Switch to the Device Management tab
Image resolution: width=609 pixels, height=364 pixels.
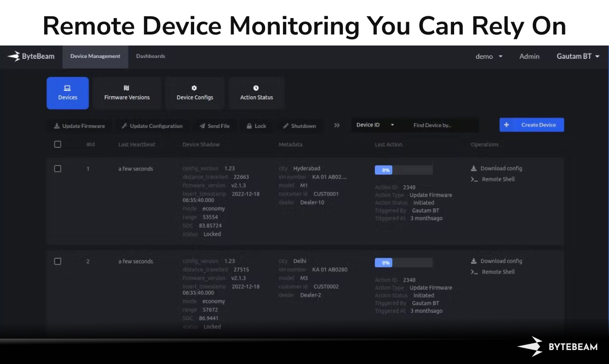pyautogui.click(x=95, y=57)
